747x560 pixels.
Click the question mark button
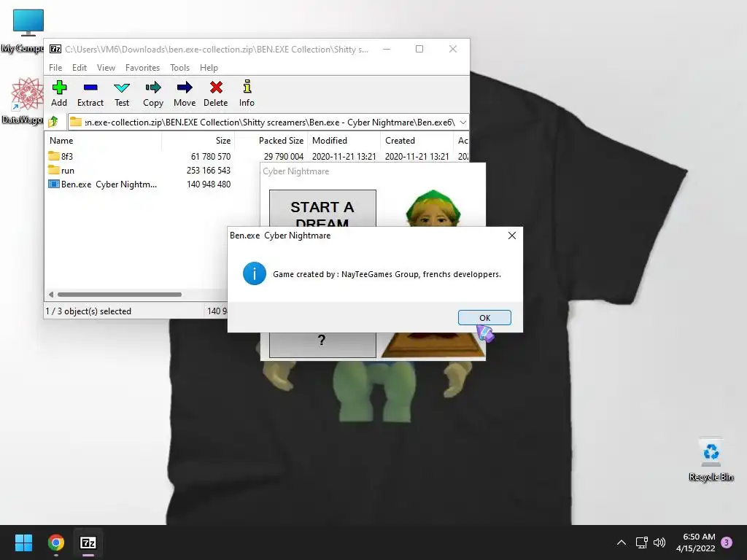(x=322, y=344)
